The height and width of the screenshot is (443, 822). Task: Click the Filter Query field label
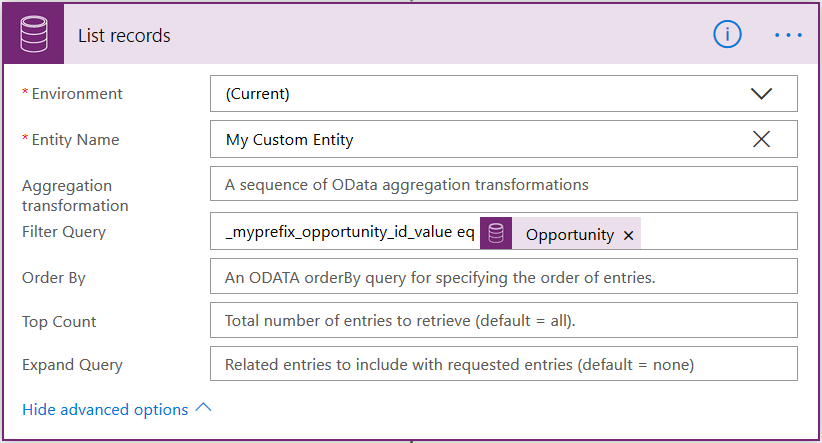click(64, 232)
